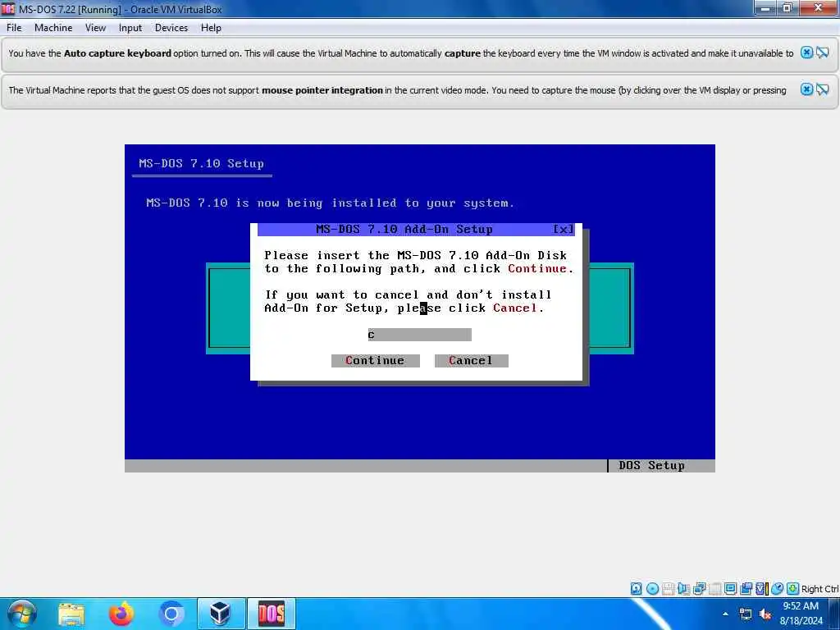
Task: Open the File menu
Action: pyautogui.click(x=14, y=28)
